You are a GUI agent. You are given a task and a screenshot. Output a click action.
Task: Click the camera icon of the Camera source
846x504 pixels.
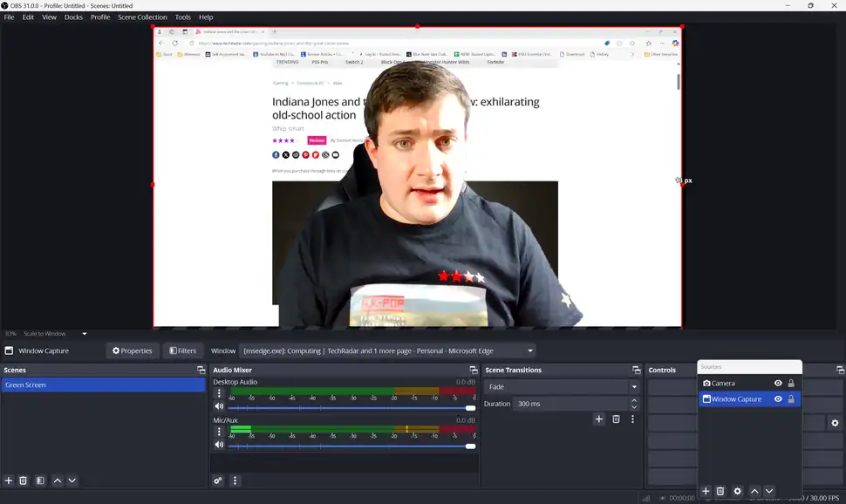706,383
